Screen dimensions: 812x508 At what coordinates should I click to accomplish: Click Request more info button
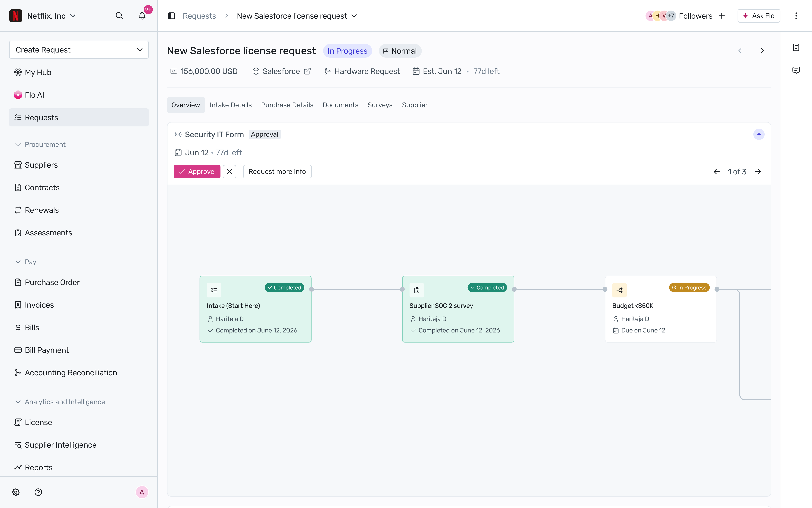tap(277, 172)
